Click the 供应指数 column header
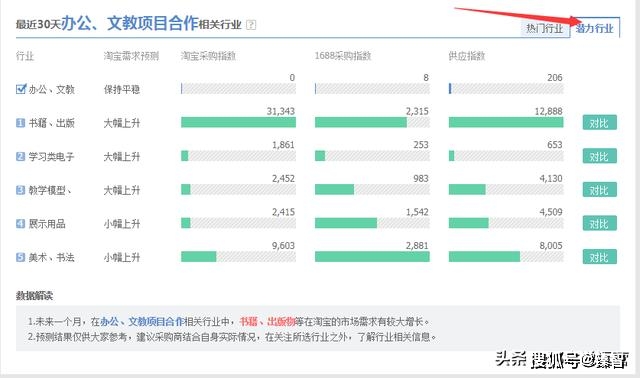The height and width of the screenshot is (378, 640). coord(467,56)
